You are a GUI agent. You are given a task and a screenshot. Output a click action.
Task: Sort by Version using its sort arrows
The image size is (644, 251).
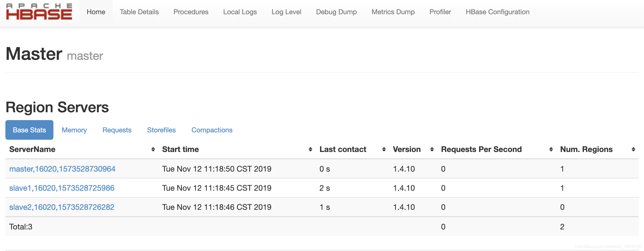click(x=432, y=149)
